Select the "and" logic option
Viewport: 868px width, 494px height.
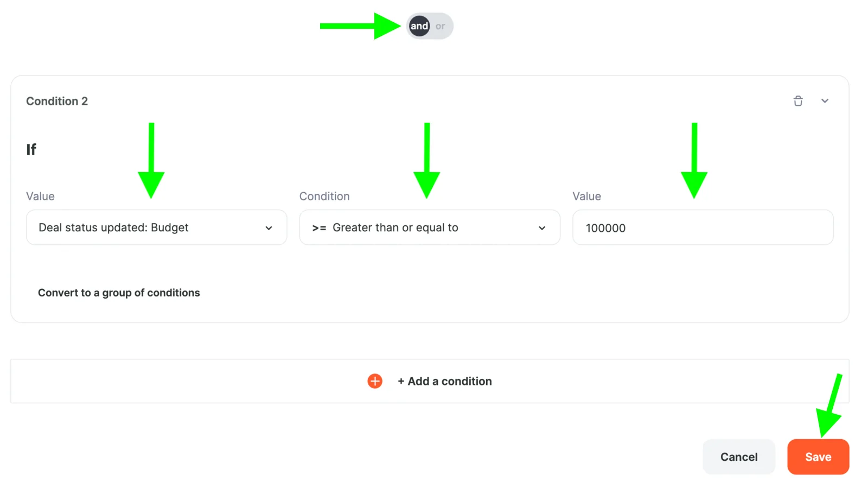[419, 26]
